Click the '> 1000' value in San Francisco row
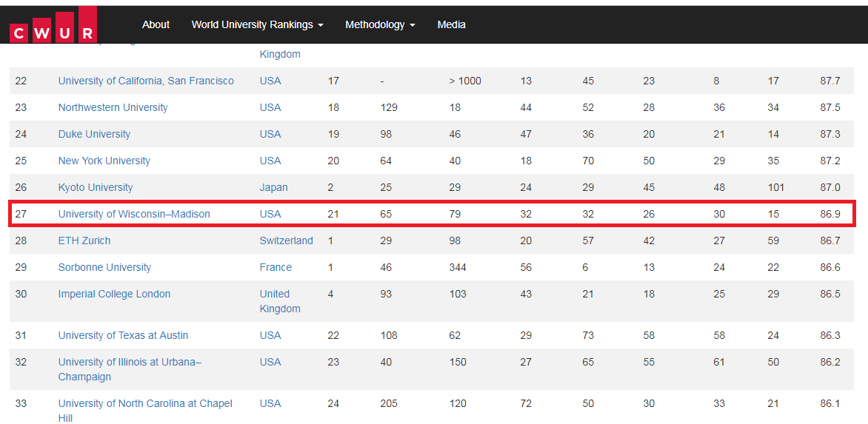 point(465,81)
